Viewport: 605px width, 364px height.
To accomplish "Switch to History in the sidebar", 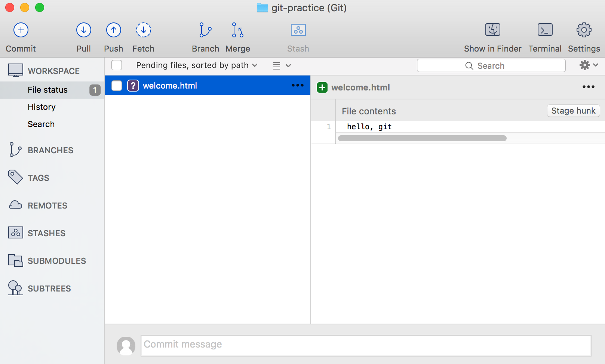I will 42,107.
